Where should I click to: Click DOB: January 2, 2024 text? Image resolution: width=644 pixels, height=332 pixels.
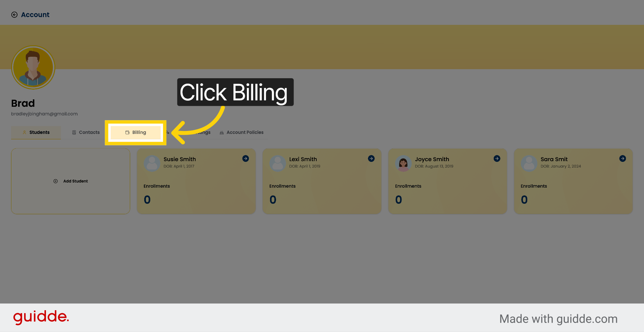tap(561, 166)
